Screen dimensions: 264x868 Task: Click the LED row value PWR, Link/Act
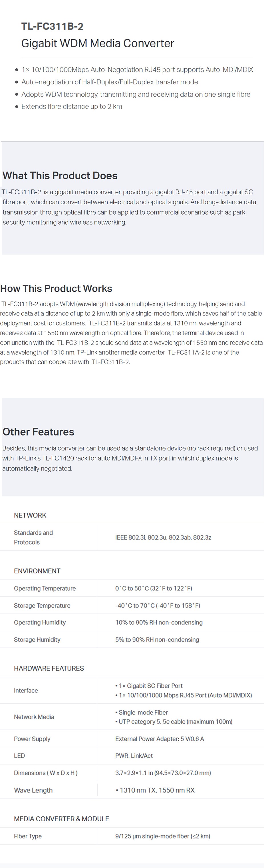[134, 756]
